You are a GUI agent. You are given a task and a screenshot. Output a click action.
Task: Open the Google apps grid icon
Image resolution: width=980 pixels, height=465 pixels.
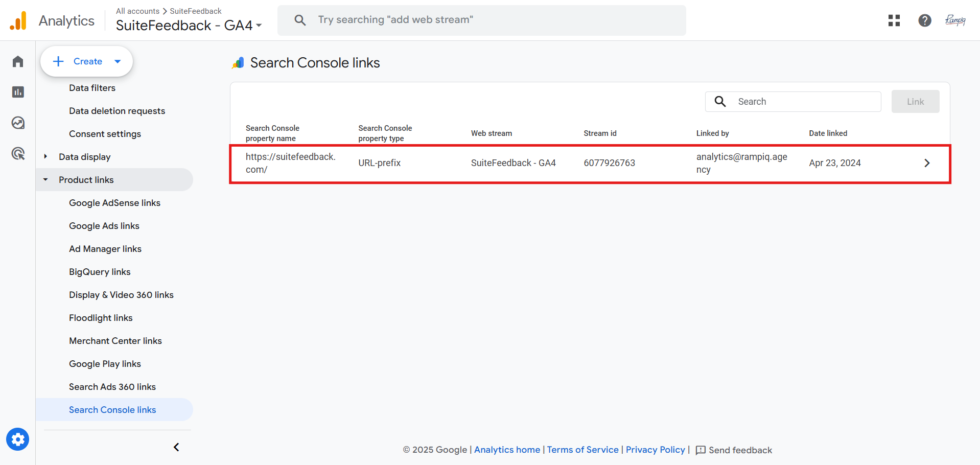click(x=894, y=20)
